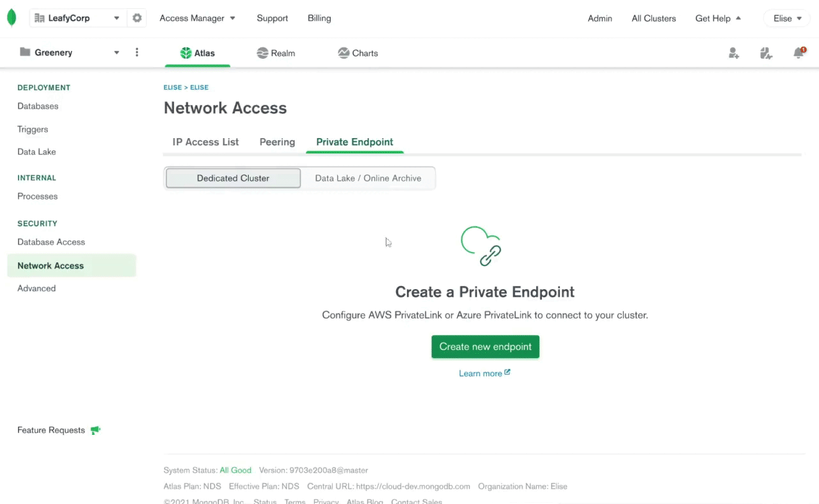Open the Learn more link
The height and width of the screenshot is (504, 819).
coord(484,373)
